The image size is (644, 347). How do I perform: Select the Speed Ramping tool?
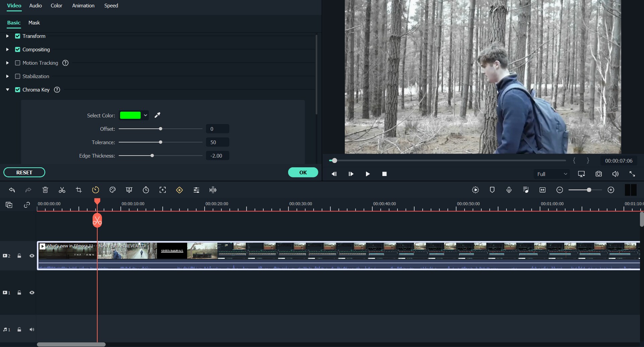click(96, 190)
